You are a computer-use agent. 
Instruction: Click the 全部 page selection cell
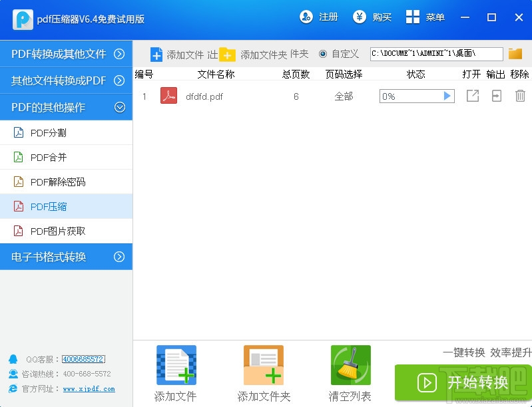[x=344, y=96]
